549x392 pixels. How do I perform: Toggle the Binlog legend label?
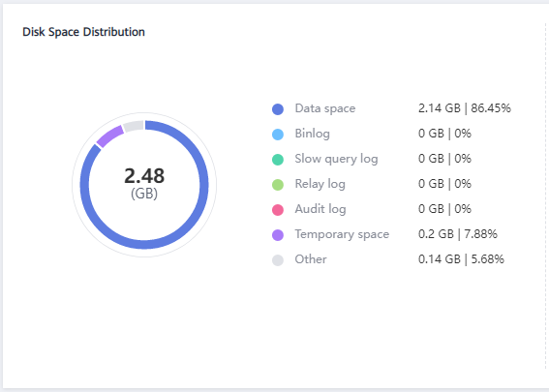pyautogui.click(x=313, y=134)
